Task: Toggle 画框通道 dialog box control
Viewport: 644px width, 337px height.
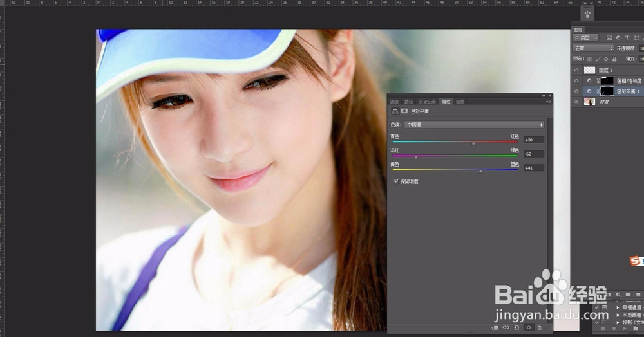Action: (605, 307)
